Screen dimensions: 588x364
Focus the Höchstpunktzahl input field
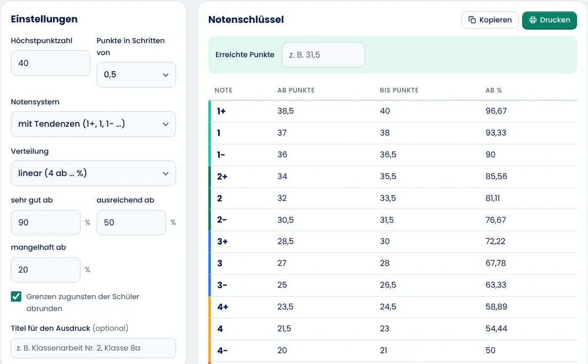[x=51, y=63]
